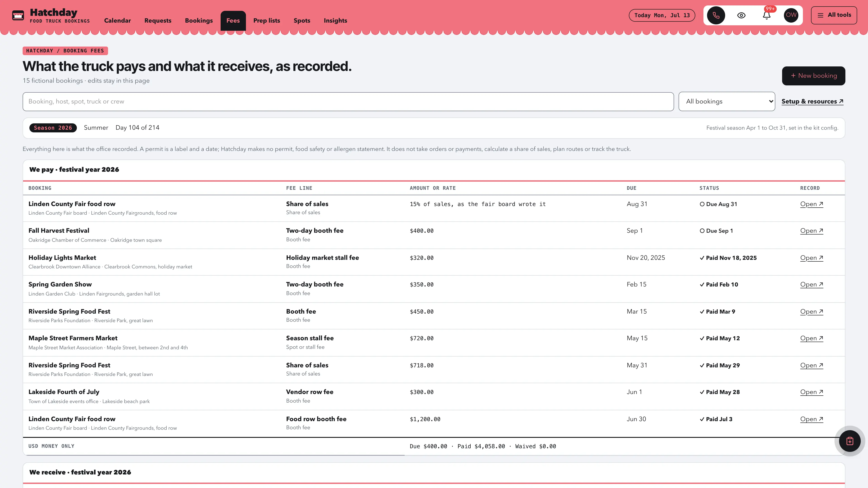Click the AMOUNT OR RATE column header
The width and height of the screenshot is (868, 488).
[x=433, y=188]
